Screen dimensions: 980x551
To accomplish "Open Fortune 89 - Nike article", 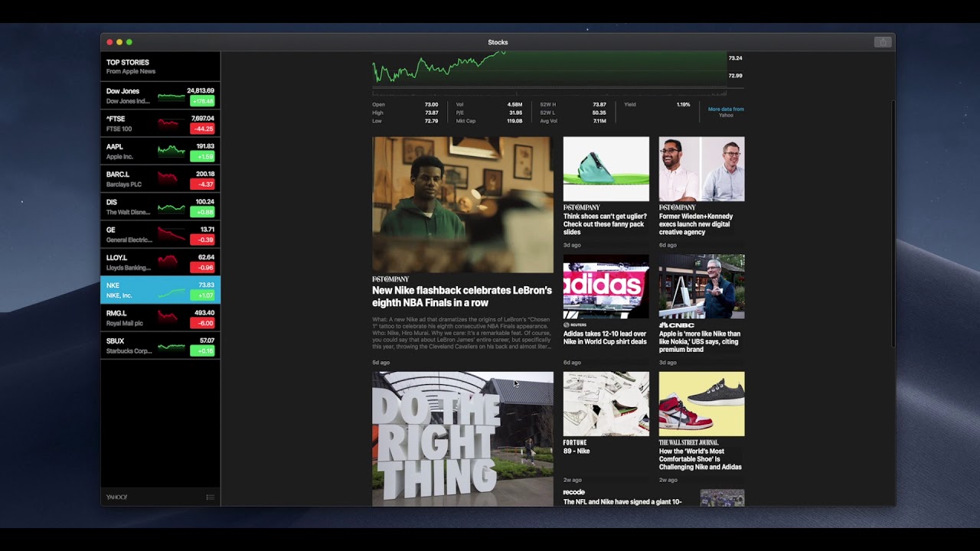I will coord(577,452).
